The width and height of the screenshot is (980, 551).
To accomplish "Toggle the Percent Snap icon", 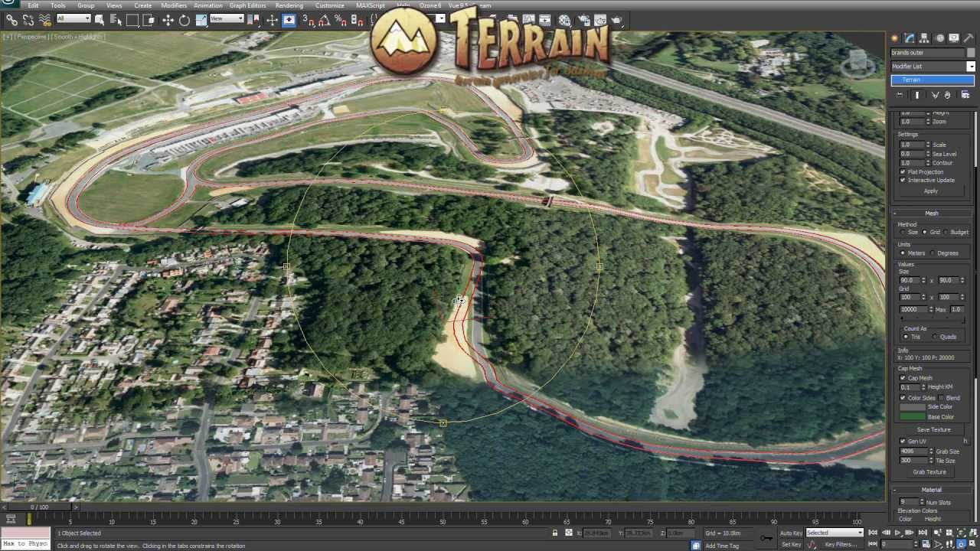I will [340, 21].
